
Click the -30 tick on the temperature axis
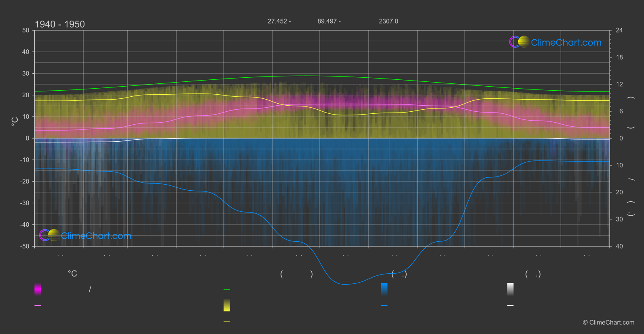click(25, 203)
